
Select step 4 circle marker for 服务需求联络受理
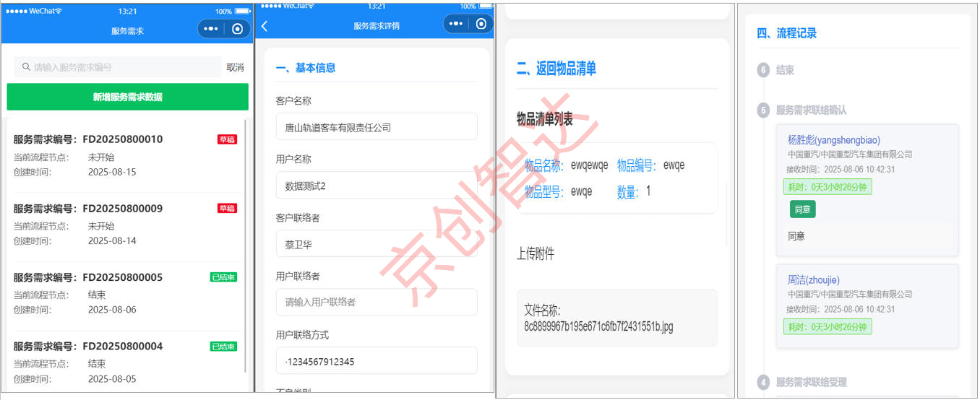(763, 382)
